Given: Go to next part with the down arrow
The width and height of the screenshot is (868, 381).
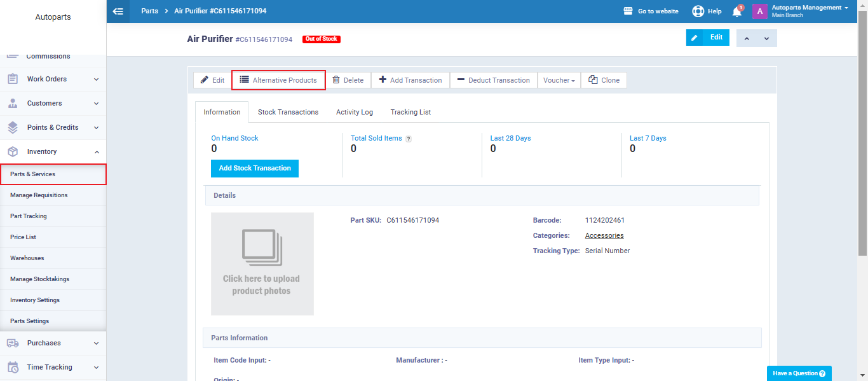Looking at the screenshot, I should pyautogui.click(x=767, y=38).
